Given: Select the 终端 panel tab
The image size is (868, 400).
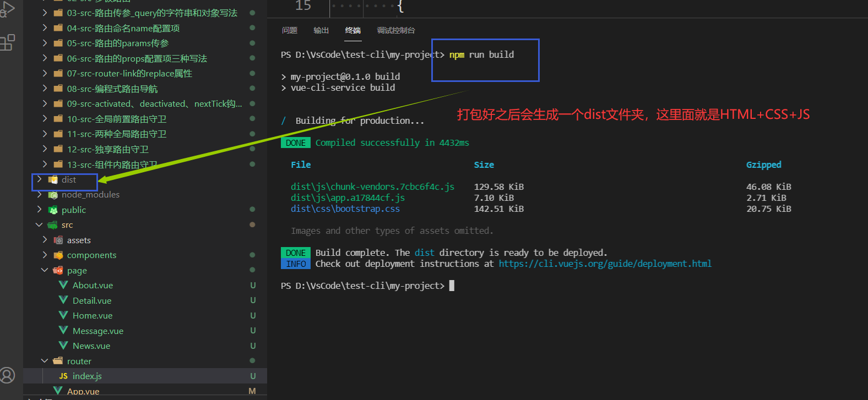Looking at the screenshot, I should pos(353,30).
